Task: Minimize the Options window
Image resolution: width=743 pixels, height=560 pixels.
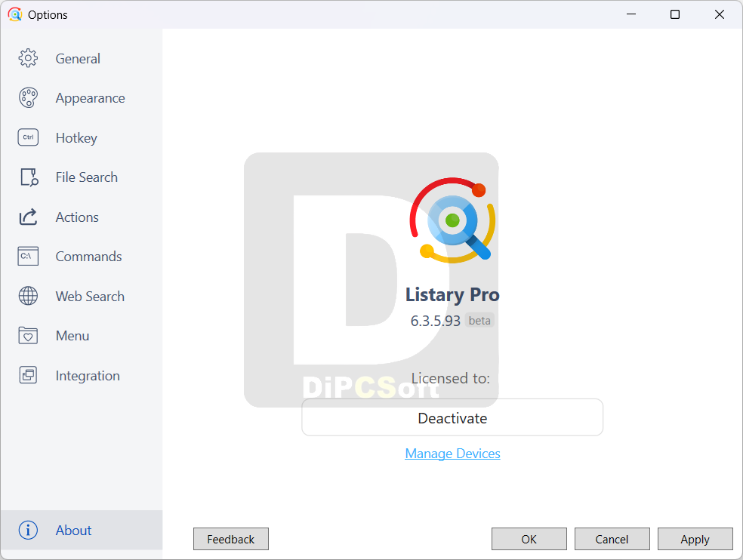Action: pyautogui.click(x=631, y=14)
